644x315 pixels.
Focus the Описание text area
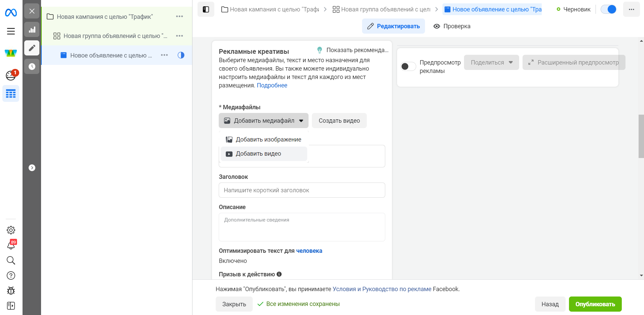302,227
